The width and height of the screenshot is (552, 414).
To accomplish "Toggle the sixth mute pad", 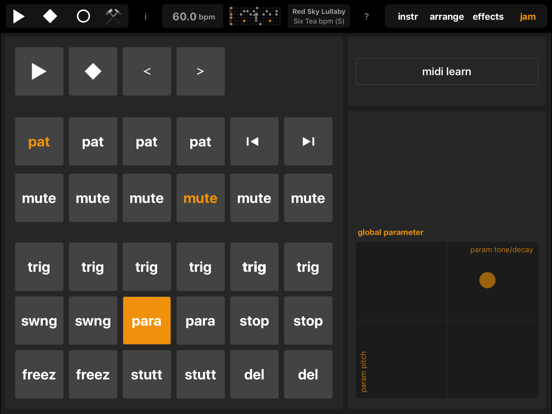I will (x=308, y=198).
